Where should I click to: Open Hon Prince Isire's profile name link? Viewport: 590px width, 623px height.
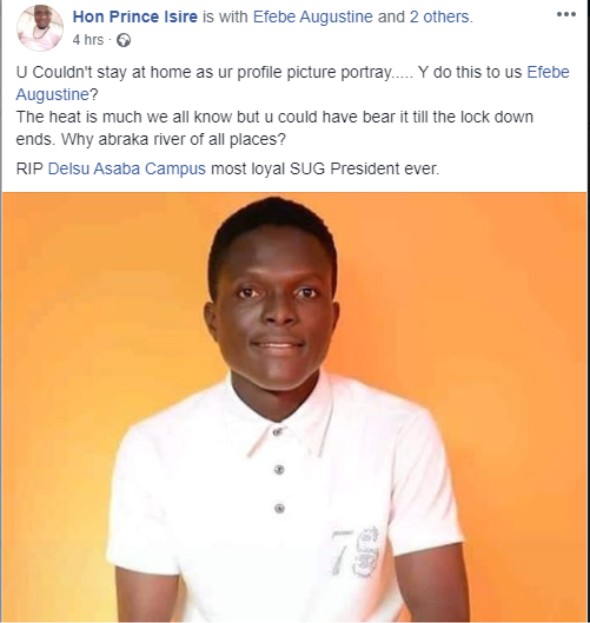pyautogui.click(x=135, y=17)
